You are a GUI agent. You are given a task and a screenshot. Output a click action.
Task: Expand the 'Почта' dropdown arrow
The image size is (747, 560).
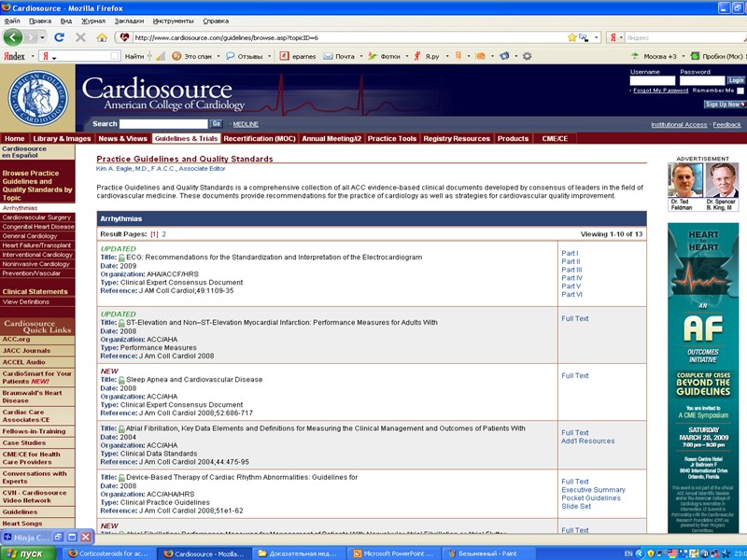coord(360,56)
